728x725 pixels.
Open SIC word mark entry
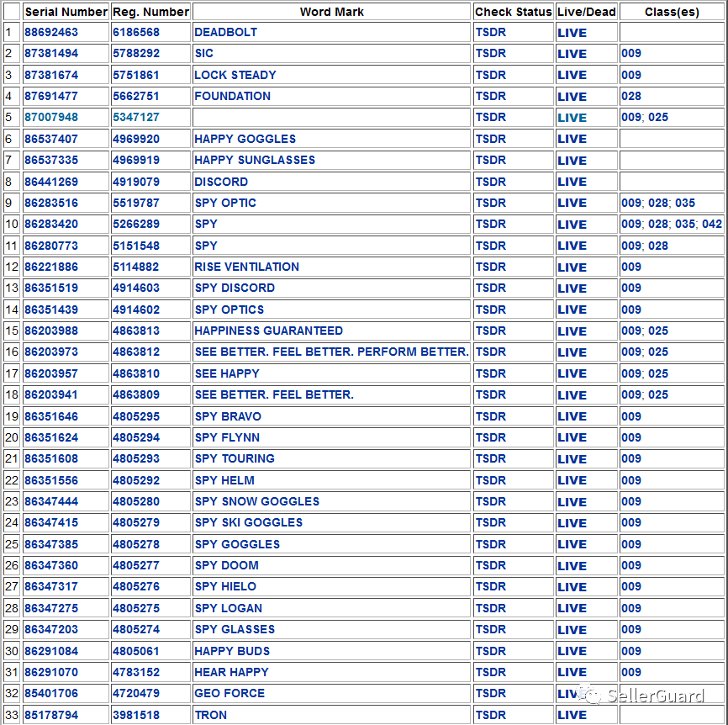coord(203,53)
